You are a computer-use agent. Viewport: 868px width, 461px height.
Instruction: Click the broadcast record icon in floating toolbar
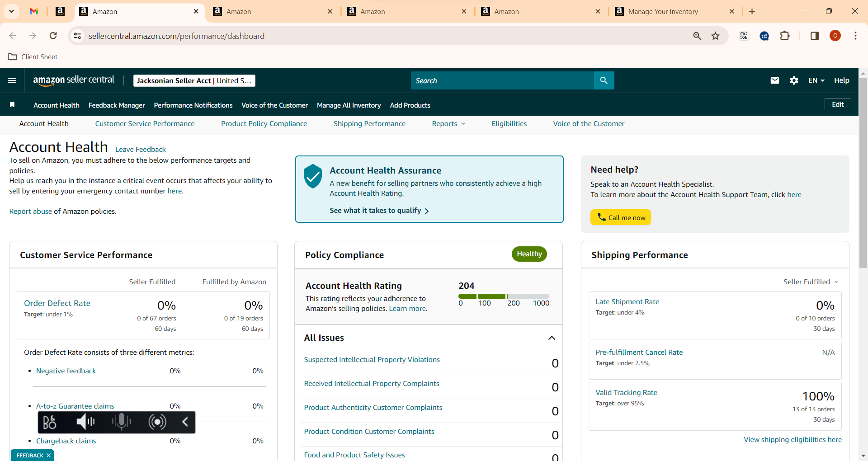click(157, 422)
